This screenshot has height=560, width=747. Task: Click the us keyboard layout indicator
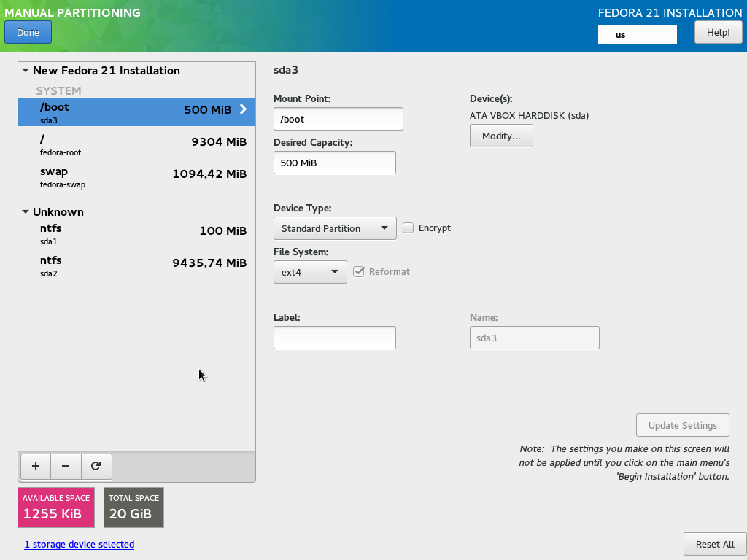[x=638, y=34]
